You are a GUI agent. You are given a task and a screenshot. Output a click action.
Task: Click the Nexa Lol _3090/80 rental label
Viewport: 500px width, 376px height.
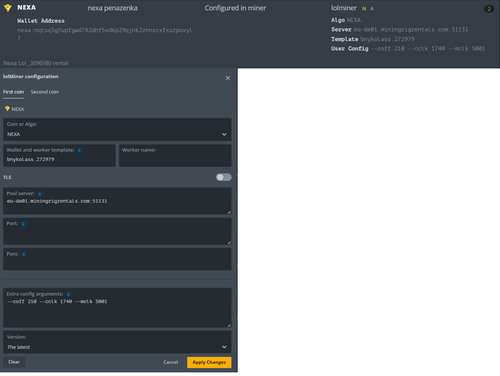[x=36, y=63]
